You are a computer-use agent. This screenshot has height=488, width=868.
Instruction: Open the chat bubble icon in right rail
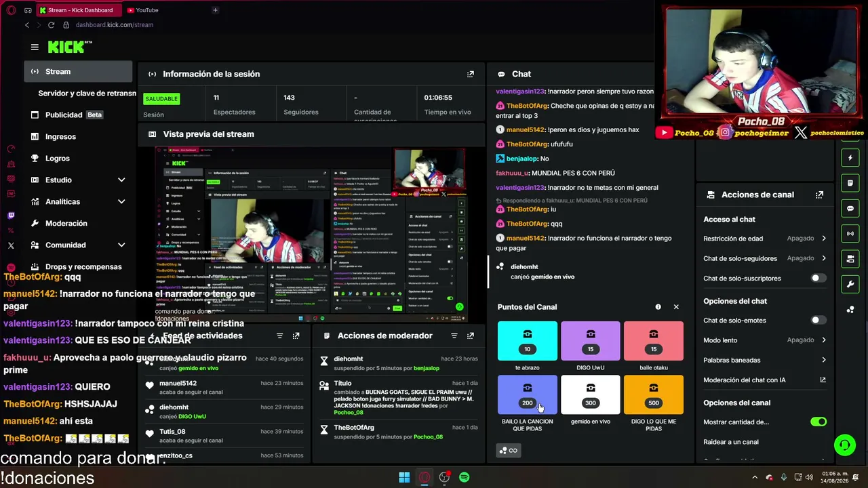(x=850, y=209)
